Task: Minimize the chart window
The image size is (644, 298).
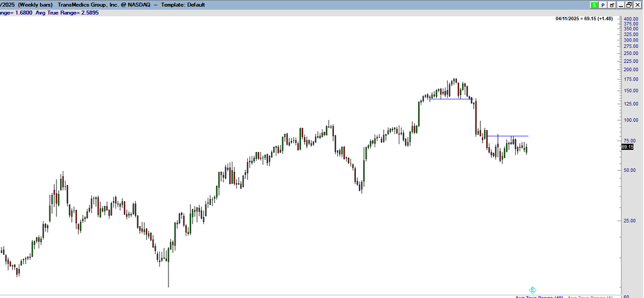Action: (x=620, y=5)
